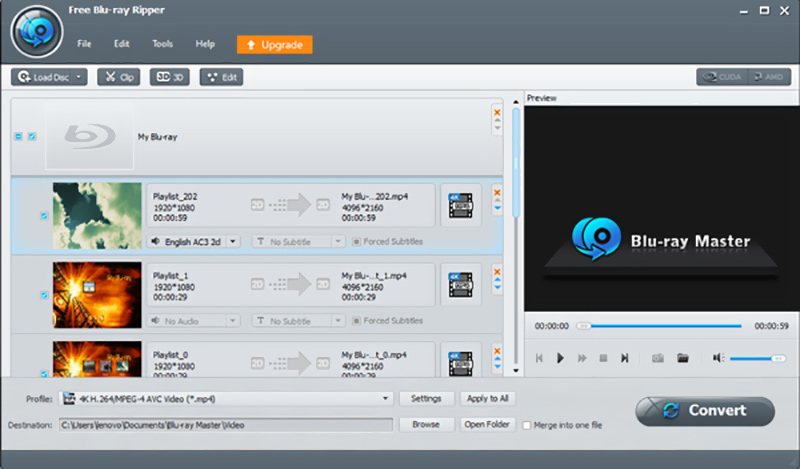Uncheck the Playlist_202 checkbox
800x469 pixels.
(x=43, y=215)
